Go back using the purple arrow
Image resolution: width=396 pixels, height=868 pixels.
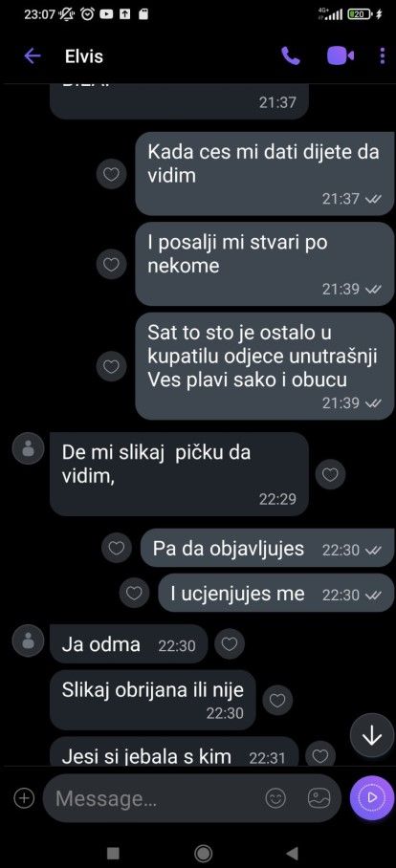pos(33,55)
